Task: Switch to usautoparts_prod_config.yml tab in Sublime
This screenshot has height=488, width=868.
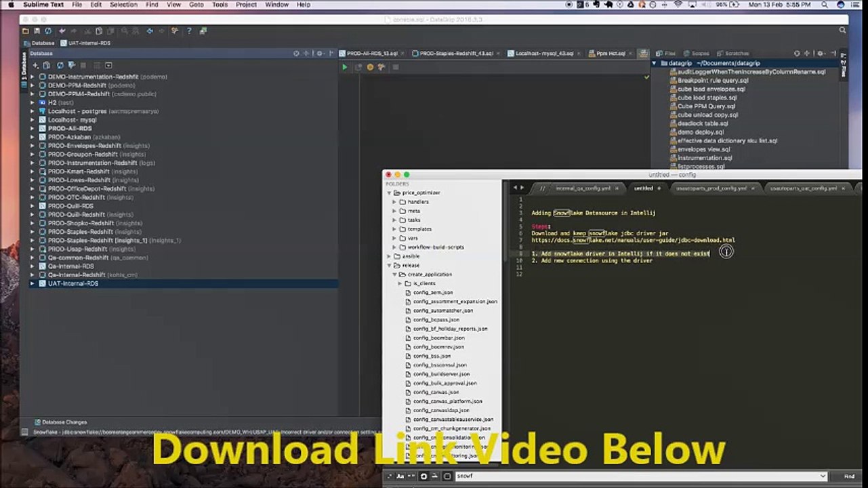Action: [x=710, y=188]
